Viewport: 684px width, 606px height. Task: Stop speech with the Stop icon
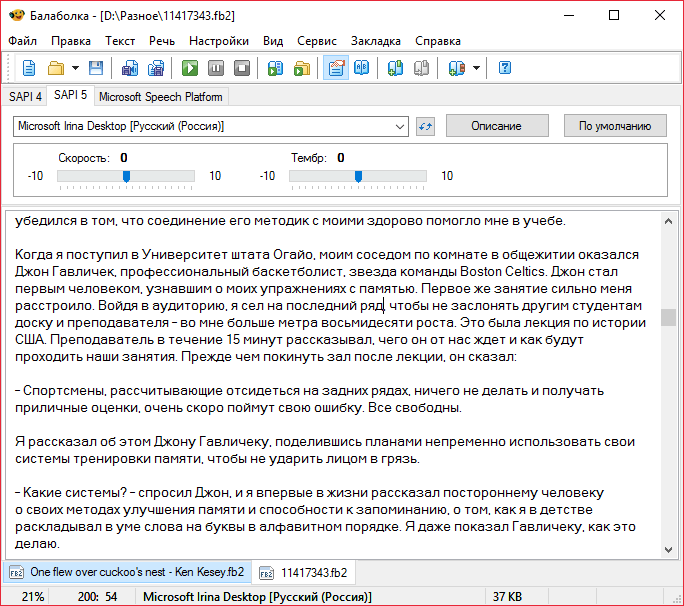point(242,68)
